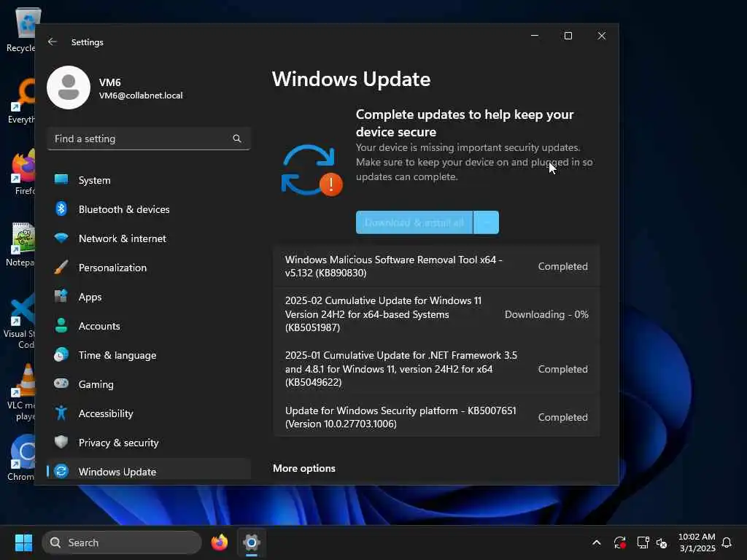This screenshot has height=560, width=747.
Task: Select Windows Update in sidebar
Action: tap(149, 470)
